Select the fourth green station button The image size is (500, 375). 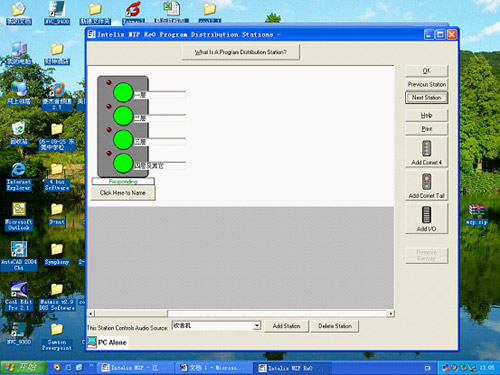(123, 163)
